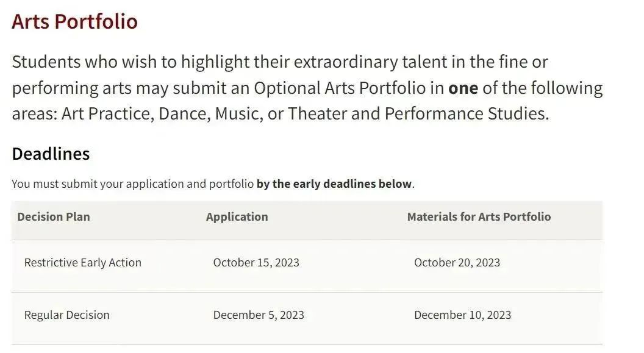This screenshot has width=644, height=353.
Task: Click the October 20, 2023 date
Action: [457, 263]
